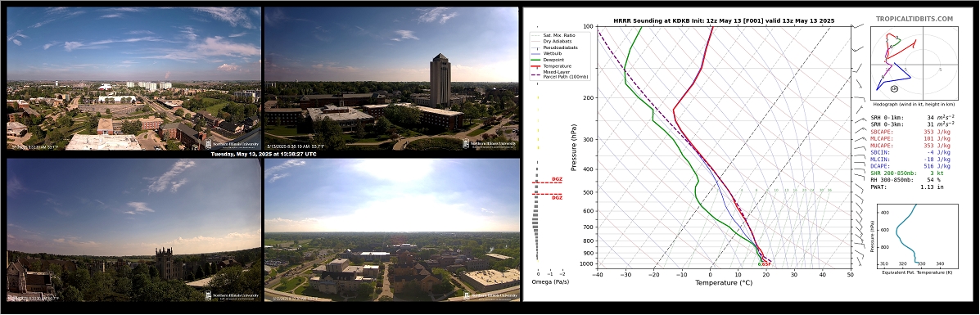Open the top-left campus webcam view
The width and height of the screenshot is (980, 315).
[133, 79]
